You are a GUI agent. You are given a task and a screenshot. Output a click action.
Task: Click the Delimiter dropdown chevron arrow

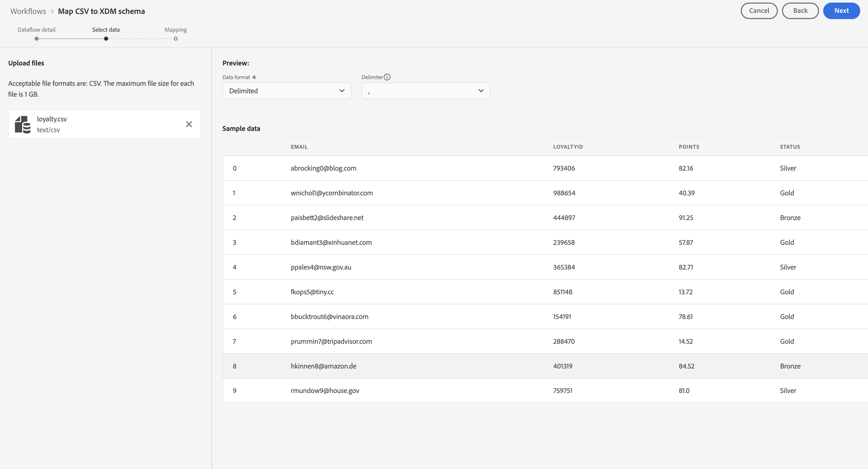481,91
